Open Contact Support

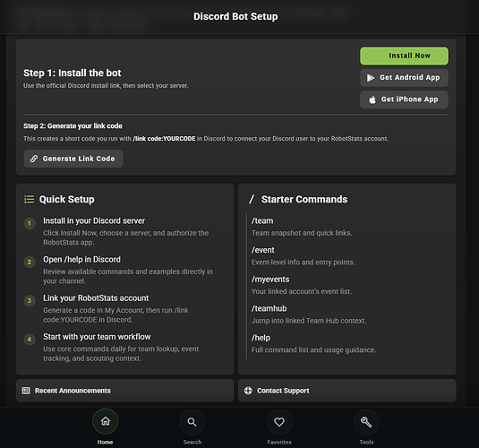347,391
